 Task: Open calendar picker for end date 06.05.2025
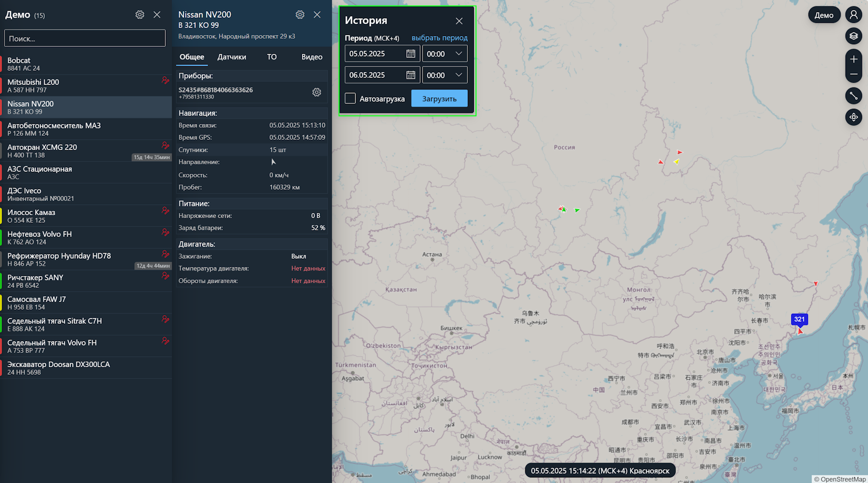(x=411, y=75)
